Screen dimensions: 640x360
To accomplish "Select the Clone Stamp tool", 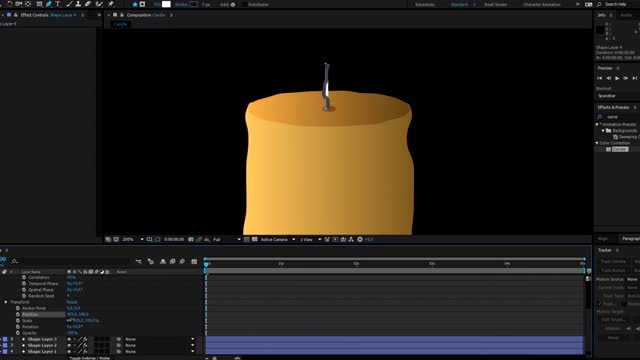I will [78, 4].
